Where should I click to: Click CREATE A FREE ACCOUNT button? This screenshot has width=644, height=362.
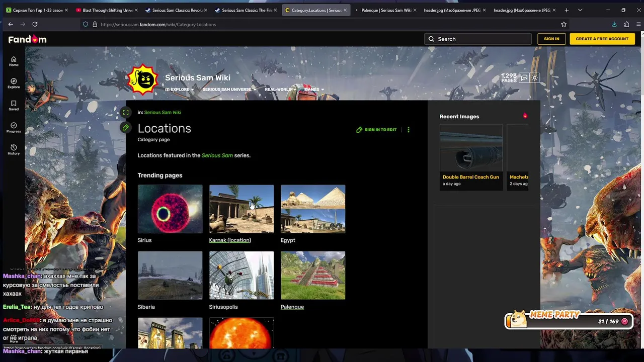point(602,39)
